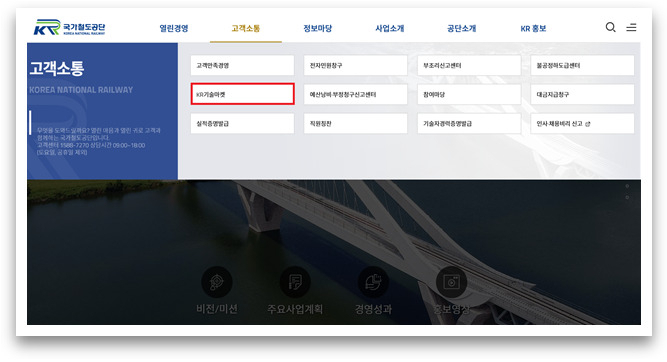Open the 공단소개 top menu

click(x=462, y=29)
